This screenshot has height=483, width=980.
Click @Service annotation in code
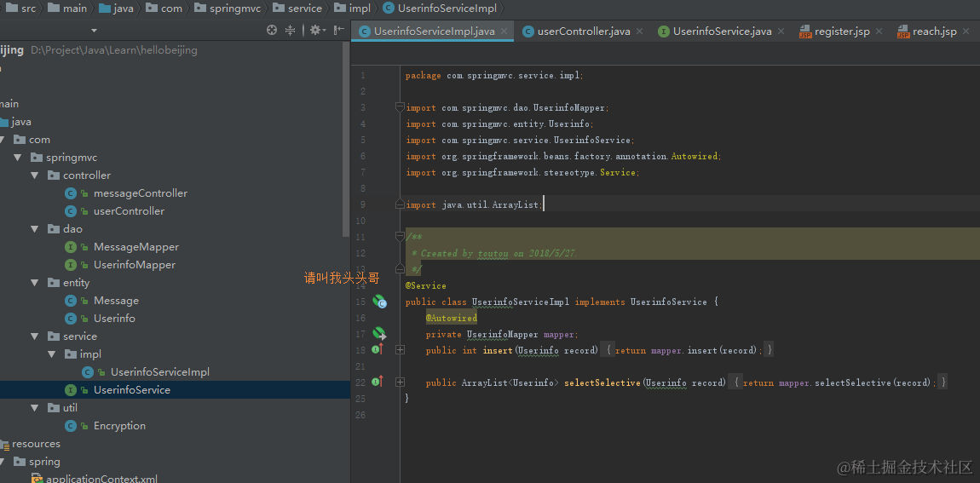(x=425, y=285)
